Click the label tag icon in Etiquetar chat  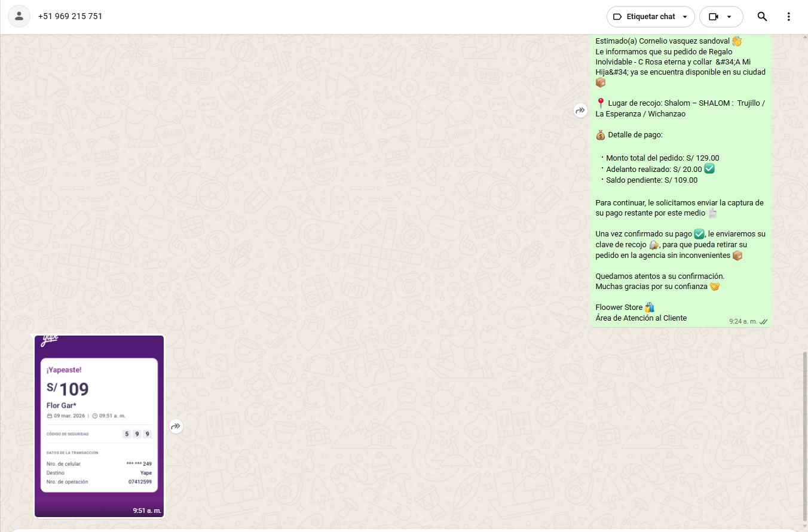coord(618,17)
